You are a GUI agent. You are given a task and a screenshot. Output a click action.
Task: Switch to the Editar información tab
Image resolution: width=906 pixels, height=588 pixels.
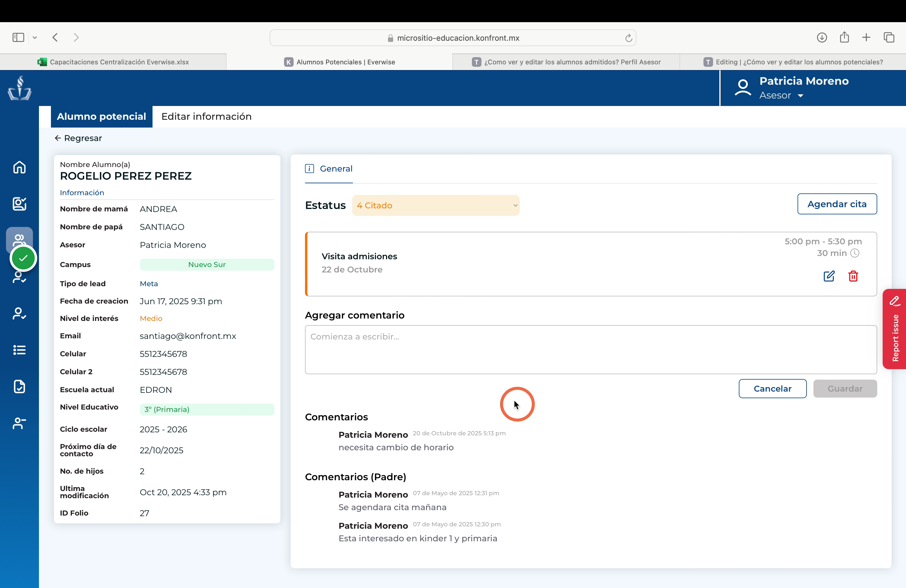pos(206,116)
